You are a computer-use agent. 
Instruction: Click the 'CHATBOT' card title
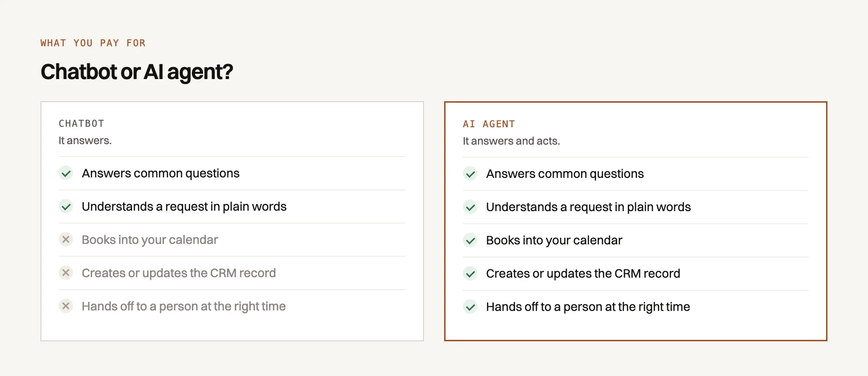click(81, 123)
